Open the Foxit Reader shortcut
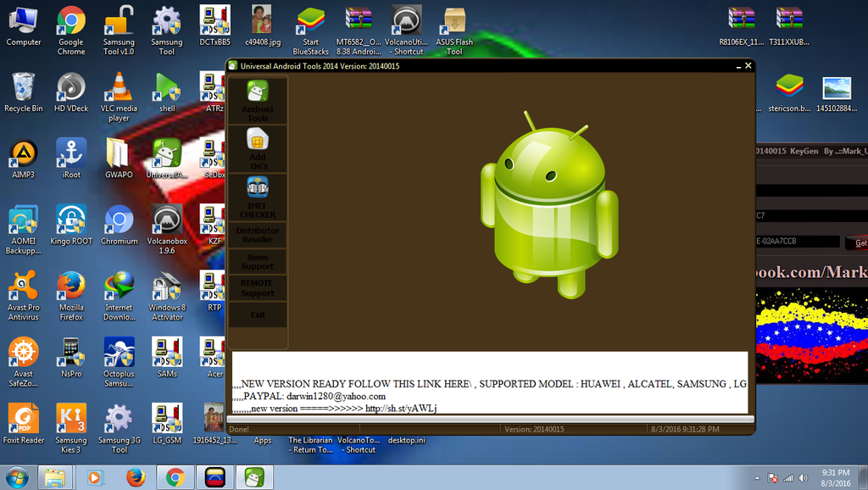 coord(23,425)
